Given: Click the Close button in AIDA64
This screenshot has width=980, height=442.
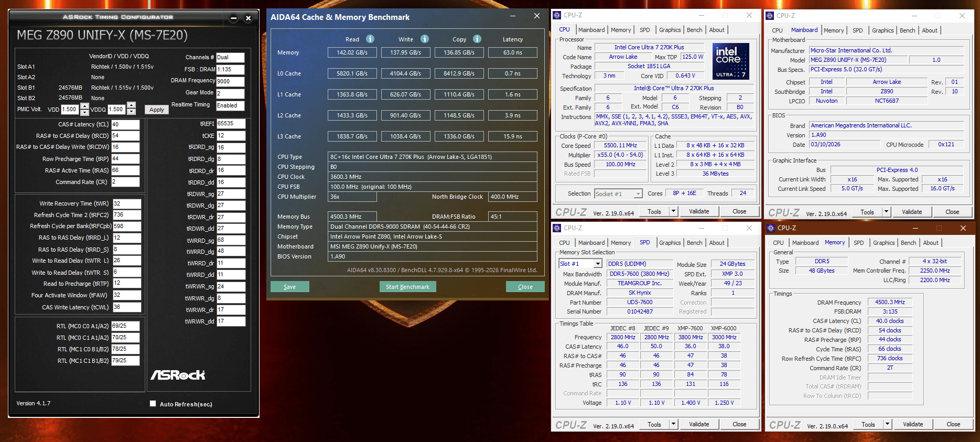Looking at the screenshot, I should tap(525, 287).
